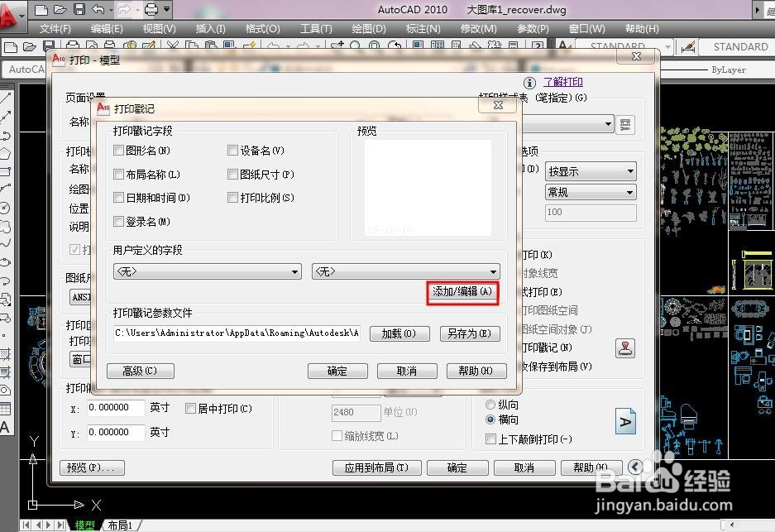Switch to the 模型 tab
The height and width of the screenshot is (532, 775).
84,525
